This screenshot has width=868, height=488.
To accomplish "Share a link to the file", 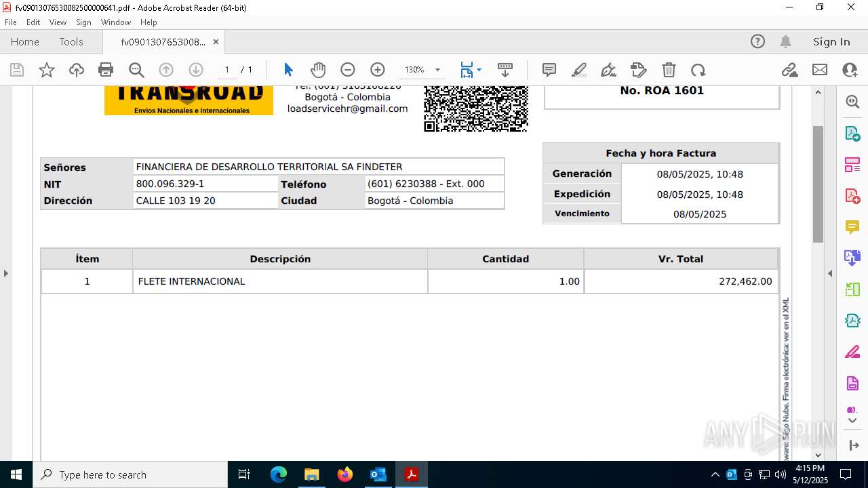I will click(x=789, y=70).
